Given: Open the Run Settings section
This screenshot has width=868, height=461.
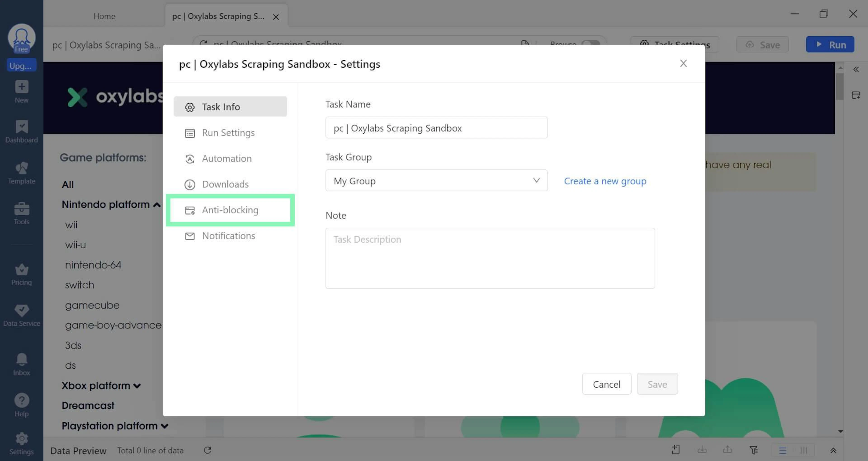Looking at the screenshot, I should pyautogui.click(x=230, y=133).
